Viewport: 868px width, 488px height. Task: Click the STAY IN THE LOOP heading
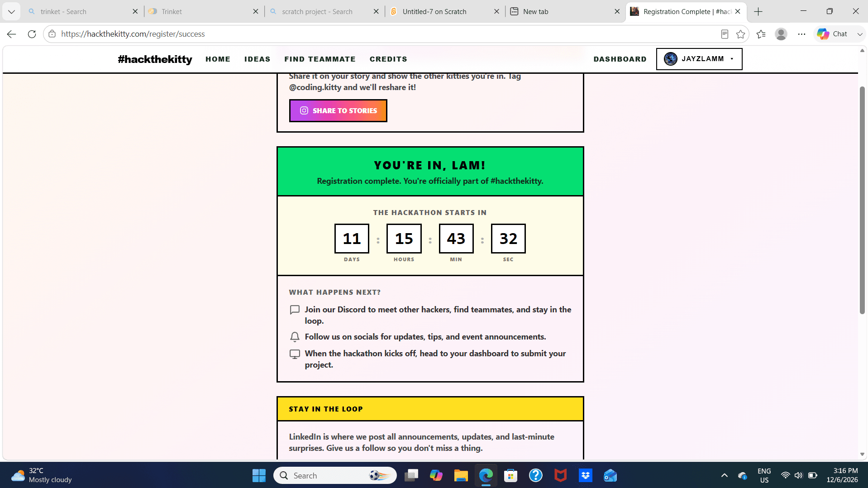click(326, 409)
